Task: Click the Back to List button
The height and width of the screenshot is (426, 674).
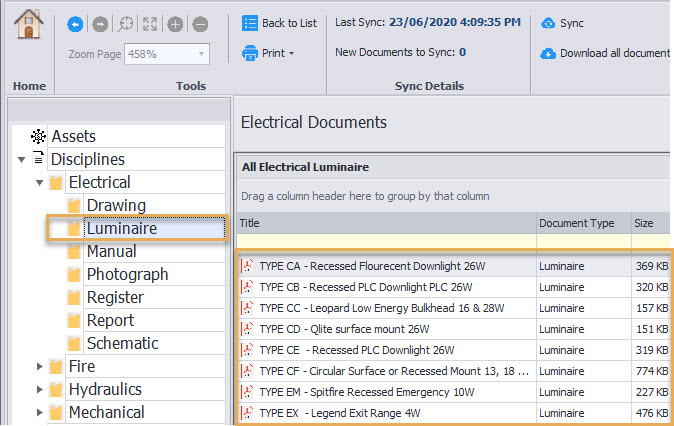Action: click(279, 23)
